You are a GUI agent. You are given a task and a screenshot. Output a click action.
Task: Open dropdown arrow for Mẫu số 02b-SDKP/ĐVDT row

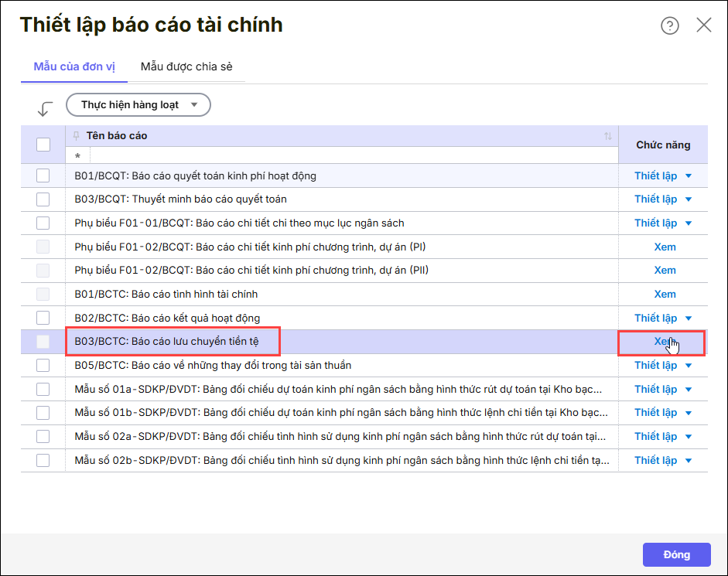(x=689, y=461)
